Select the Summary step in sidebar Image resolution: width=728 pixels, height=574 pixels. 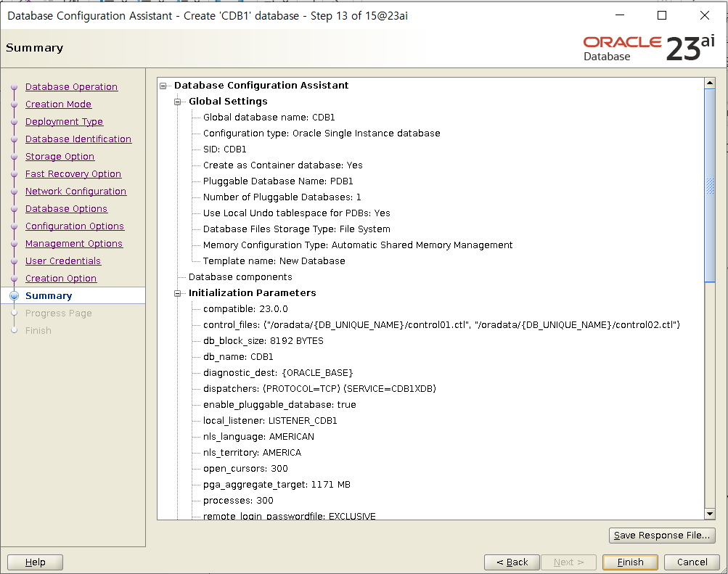[49, 295]
